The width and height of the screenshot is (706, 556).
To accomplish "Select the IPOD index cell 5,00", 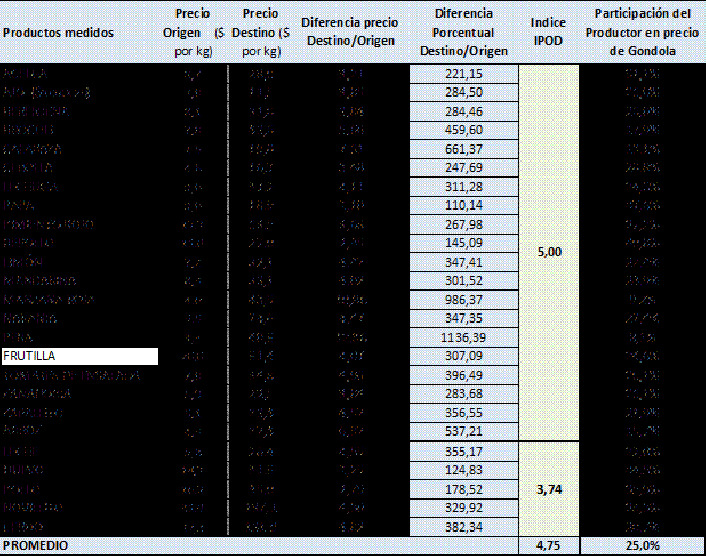I will [x=549, y=253].
